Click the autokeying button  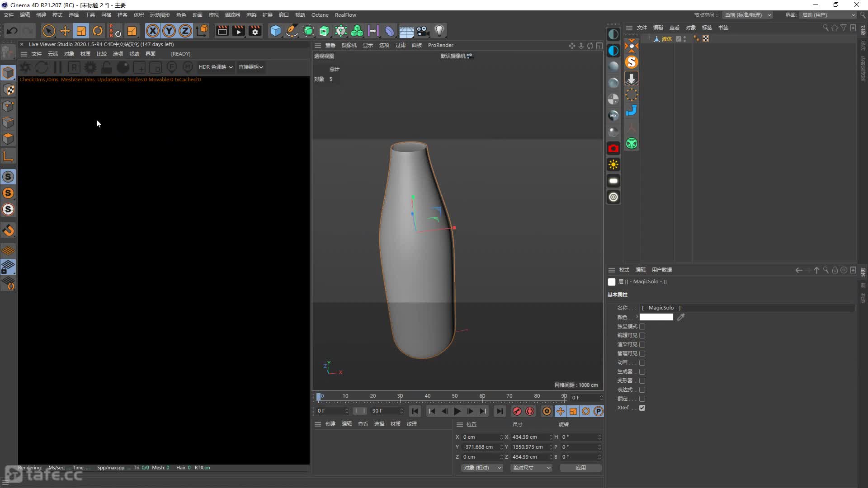530,411
